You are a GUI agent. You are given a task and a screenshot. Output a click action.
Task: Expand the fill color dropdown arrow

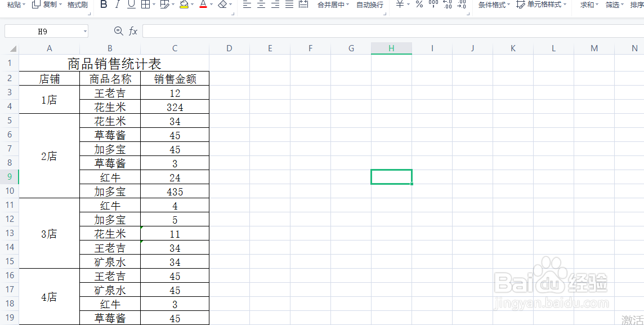[192, 5]
